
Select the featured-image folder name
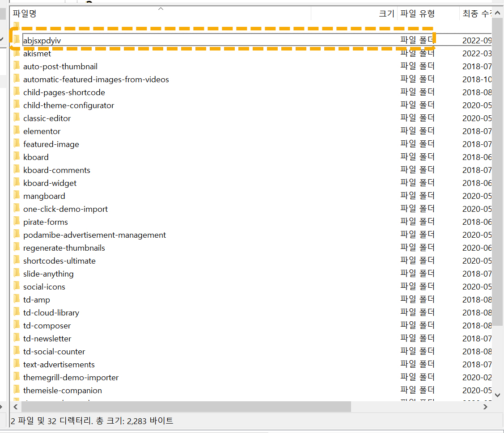tap(51, 144)
